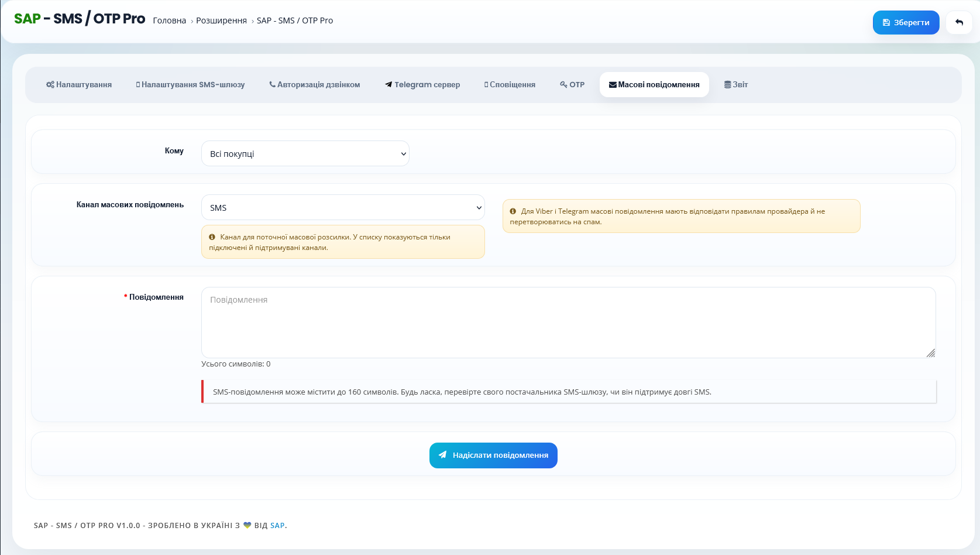Expand the SMS channel dropdown
Screen dimensions: 980x555
point(343,207)
